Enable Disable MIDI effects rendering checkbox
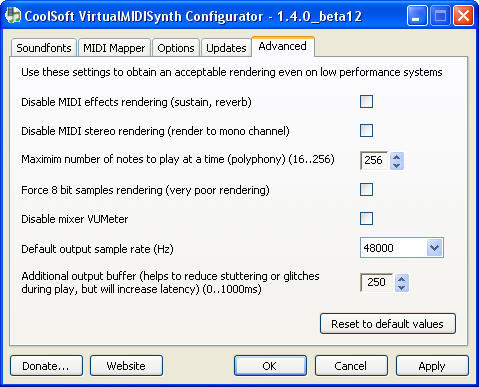This screenshot has width=479, height=387. 366,102
